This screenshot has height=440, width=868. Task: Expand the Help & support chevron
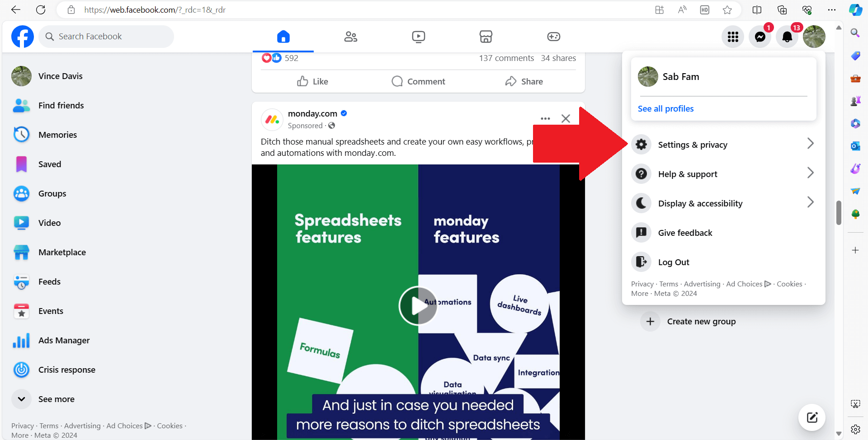(x=810, y=173)
